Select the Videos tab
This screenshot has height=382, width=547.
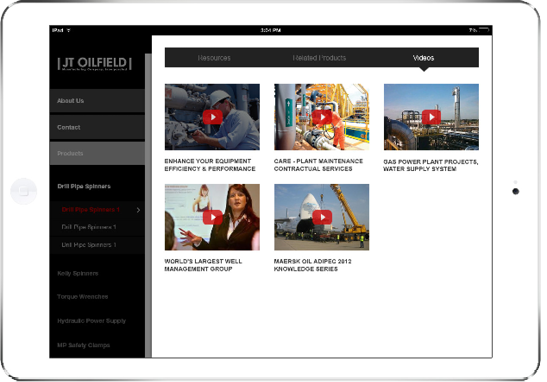click(x=423, y=58)
